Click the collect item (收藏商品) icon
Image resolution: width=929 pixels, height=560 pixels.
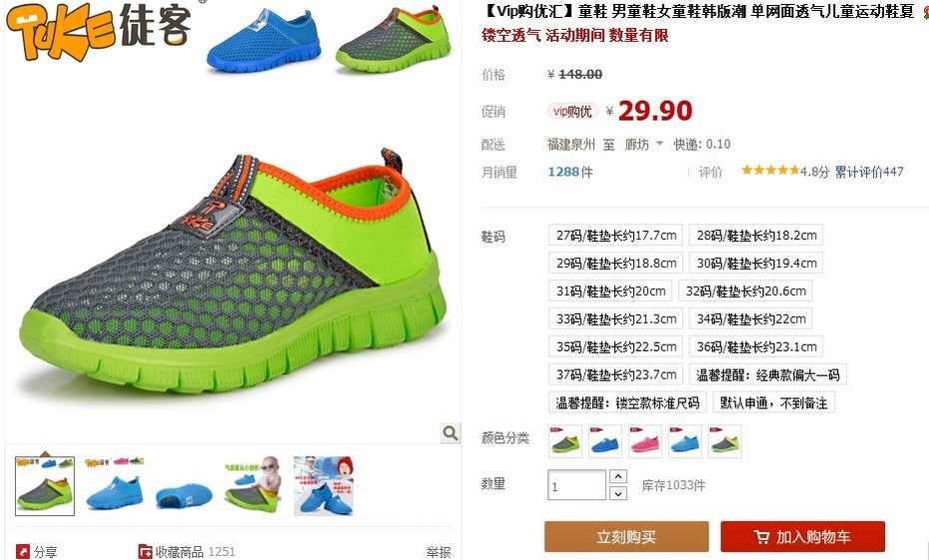click(145, 552)
